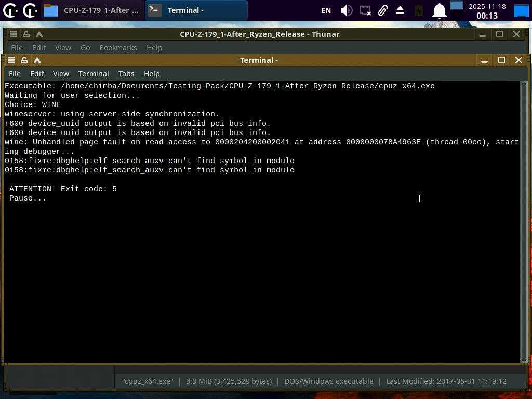Click the eject removable media icon

(400, 10)
